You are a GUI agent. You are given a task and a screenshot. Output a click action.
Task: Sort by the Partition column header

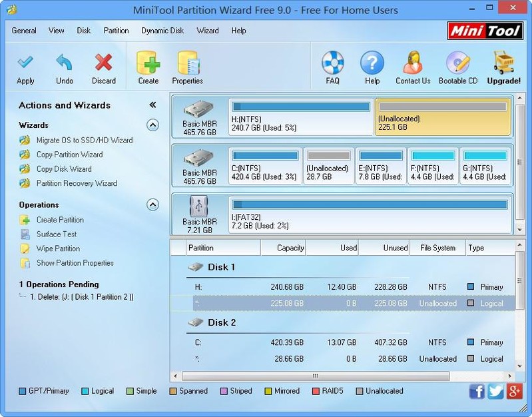point(223,248)
